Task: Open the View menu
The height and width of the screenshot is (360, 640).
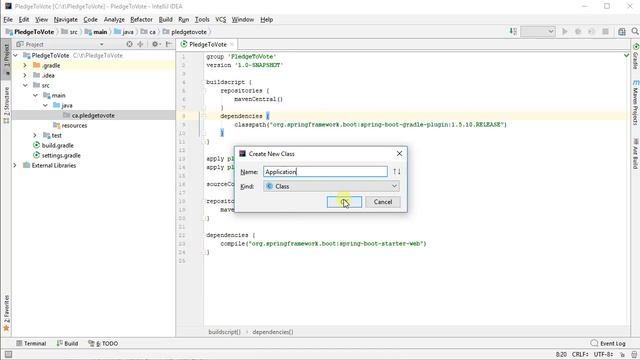Action: (x=41, y=19)
